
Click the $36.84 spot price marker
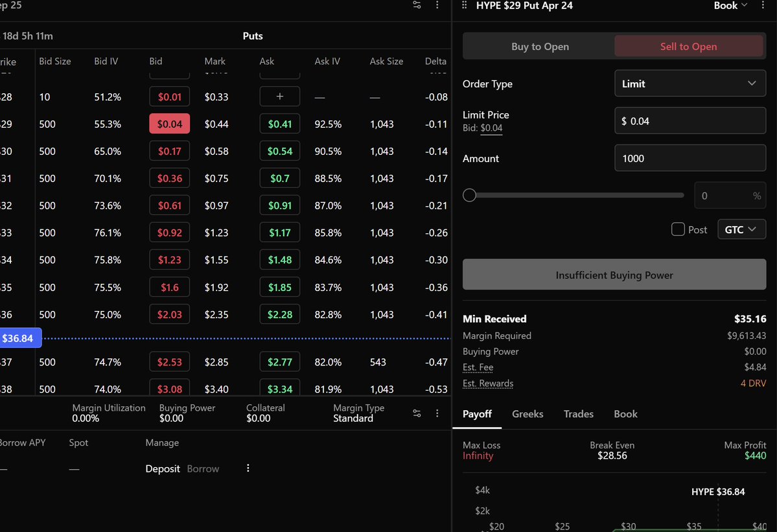click(20, 338)
